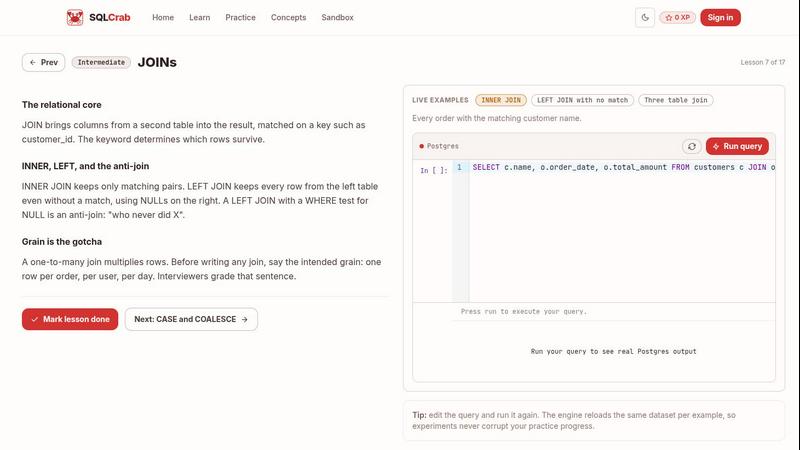
Task: Click the SQLCrab brand name text
Action: (x=110, y=17)
